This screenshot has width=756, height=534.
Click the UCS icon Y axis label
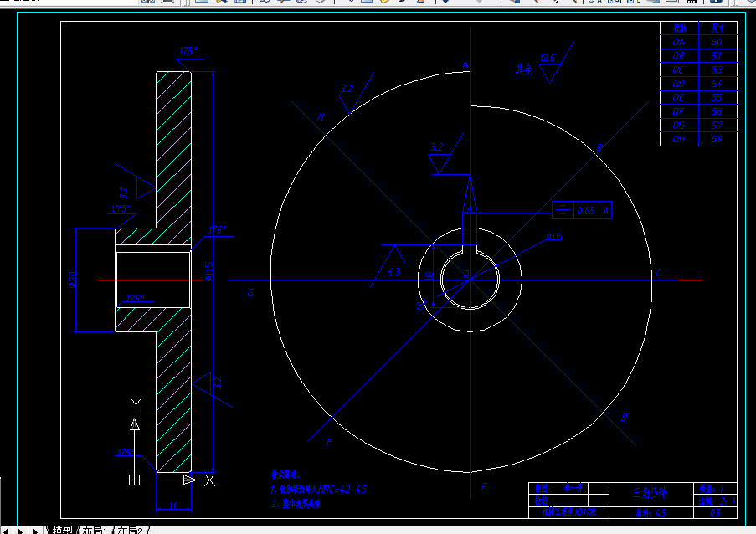pyautogui.click(x=136, y=404)
